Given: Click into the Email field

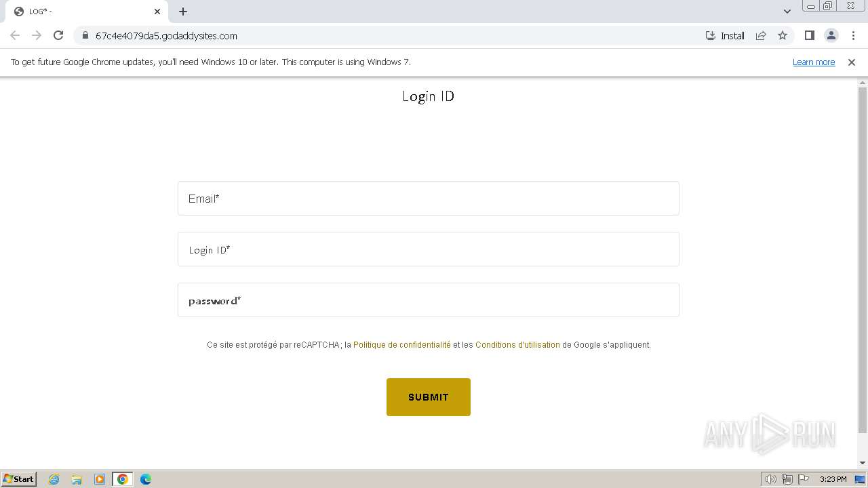Looking at the screenshot, I should pos(429,198).
